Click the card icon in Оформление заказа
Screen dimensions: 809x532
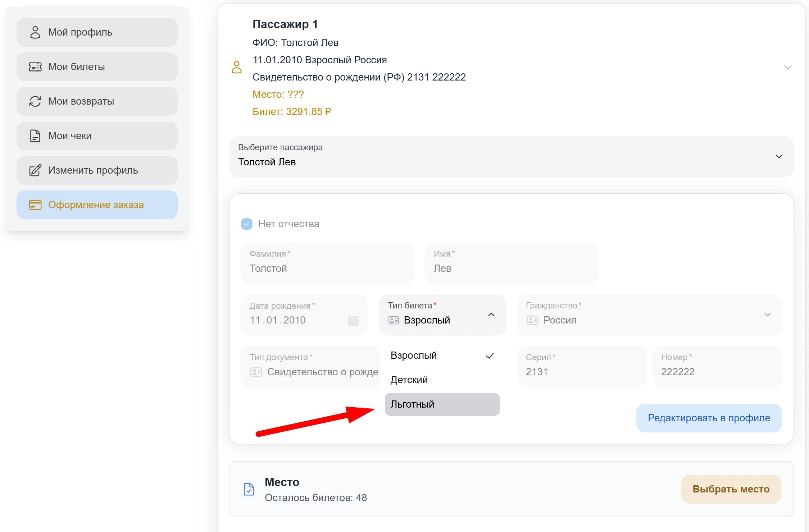(35, 205)
